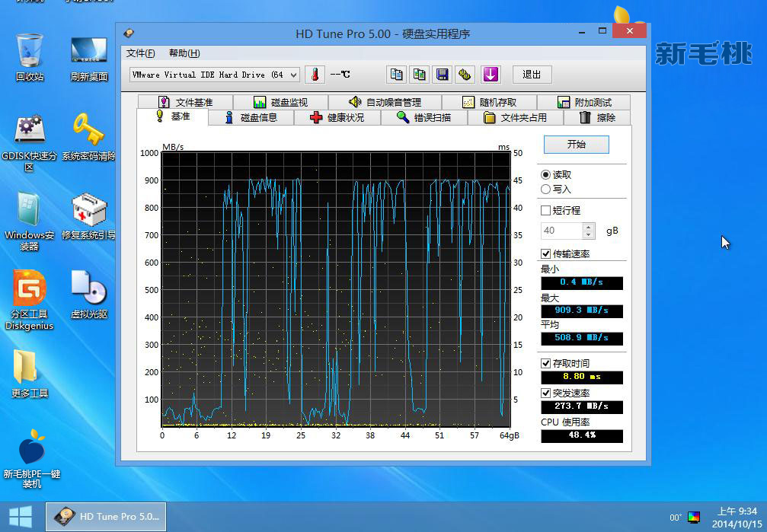The image size is (767, 532).
Task: Increase short stroke gB spinner up arrow
Action: click(x=589, y=226)
